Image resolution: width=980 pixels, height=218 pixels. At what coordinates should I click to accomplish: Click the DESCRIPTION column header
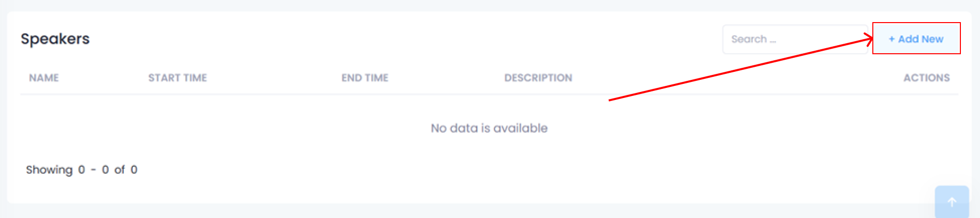[538, 78]
